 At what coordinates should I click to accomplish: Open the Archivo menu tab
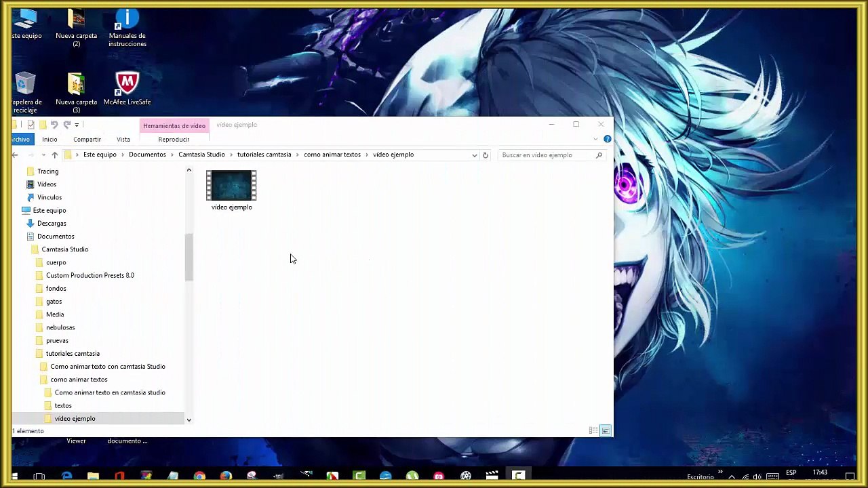(x=21, y=139)
